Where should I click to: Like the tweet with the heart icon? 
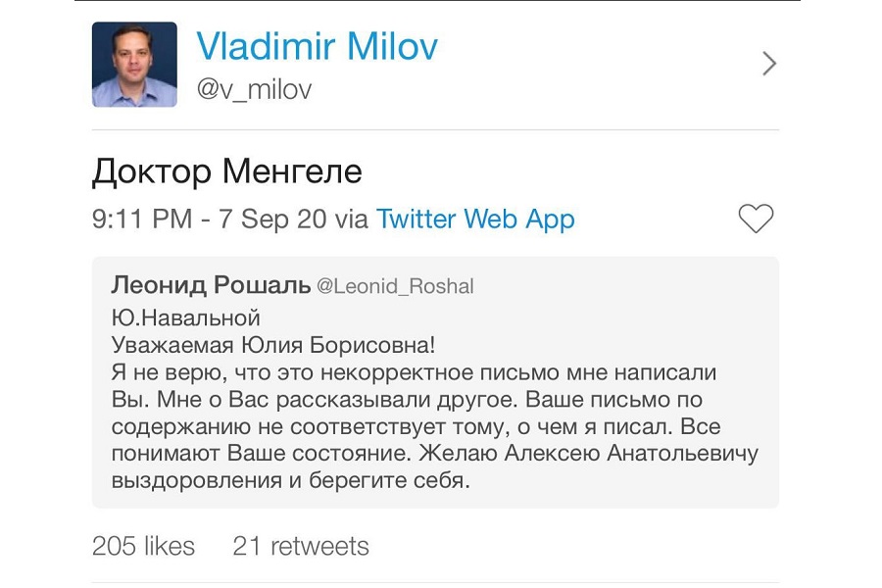(756, 219)
